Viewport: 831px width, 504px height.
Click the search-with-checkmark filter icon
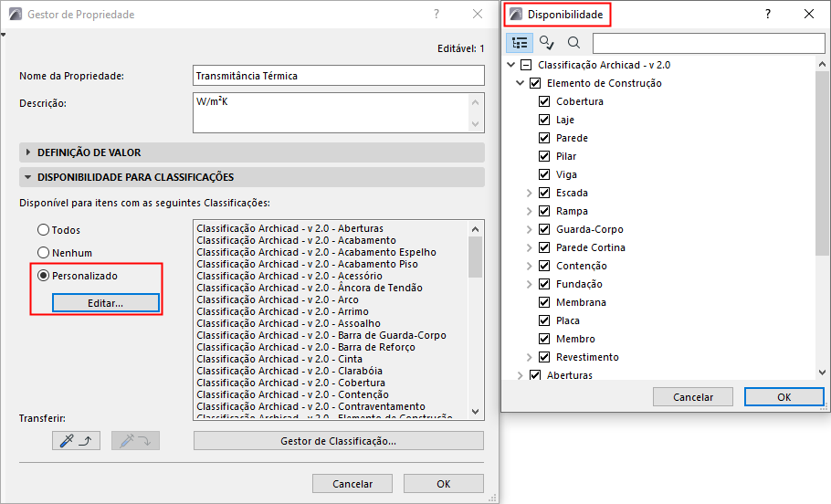coord(546,42)
